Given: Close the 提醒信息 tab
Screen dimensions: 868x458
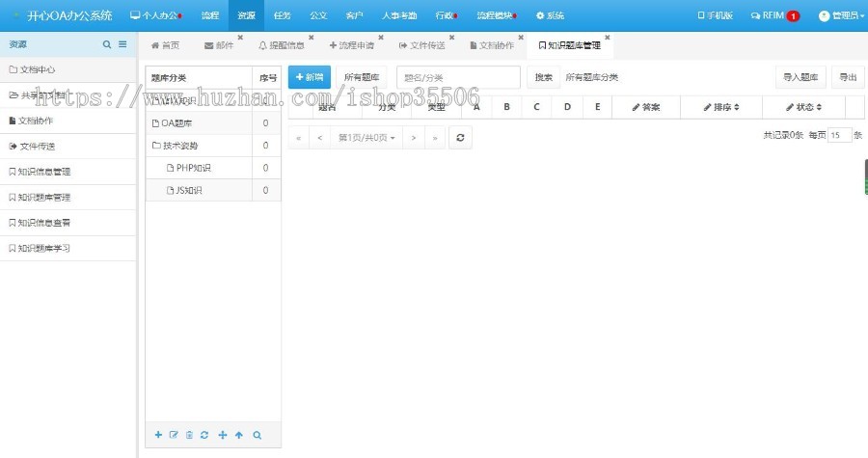Looking at the screenshot, I should click(312, 38).
